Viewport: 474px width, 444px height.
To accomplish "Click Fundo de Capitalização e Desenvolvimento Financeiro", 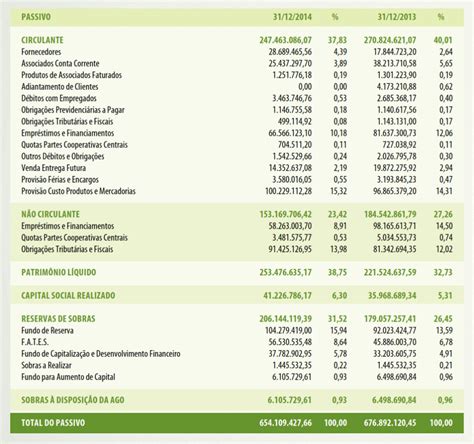I will pyautogui.click(x=101, y=354).
